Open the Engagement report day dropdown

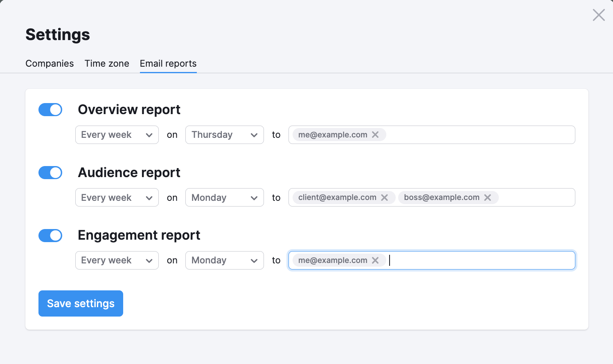(x=224, y=260)
